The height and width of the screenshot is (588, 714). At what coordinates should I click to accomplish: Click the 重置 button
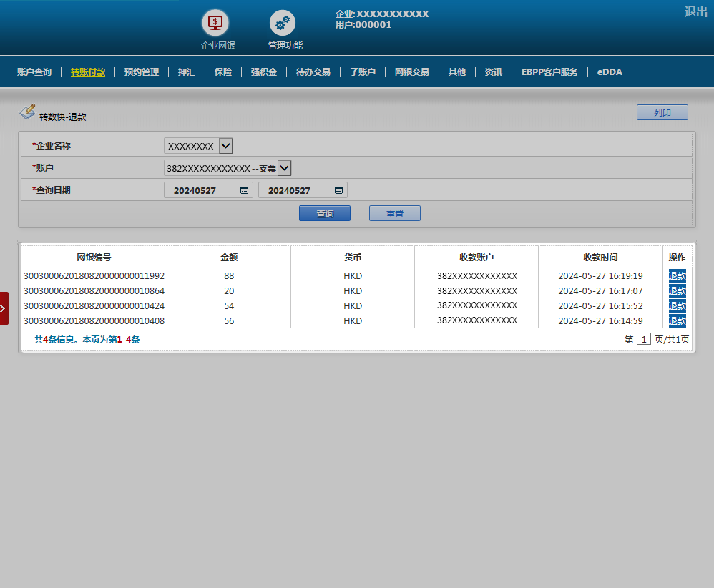click(395, 213)
